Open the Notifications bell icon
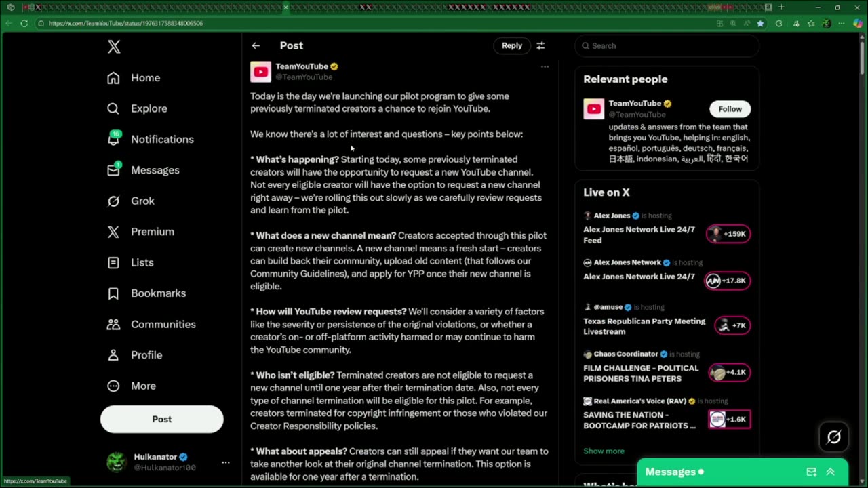868x488 pixels. coord(113,139)
